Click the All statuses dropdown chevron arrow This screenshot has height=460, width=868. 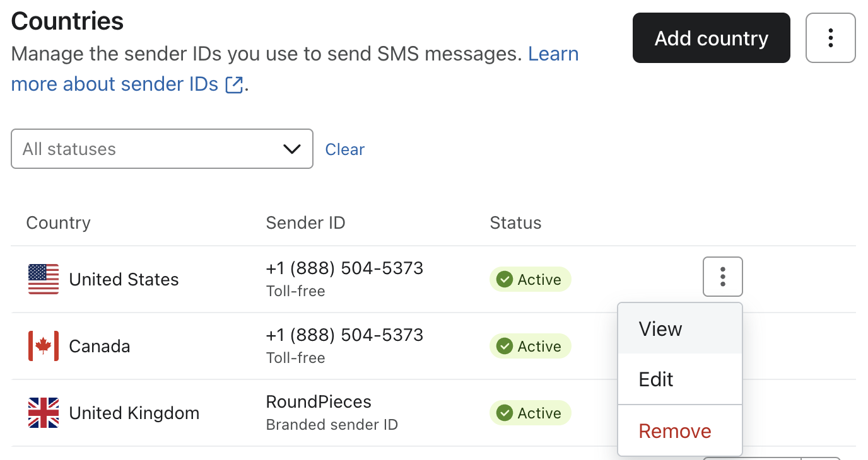click(x=291, y=149)
